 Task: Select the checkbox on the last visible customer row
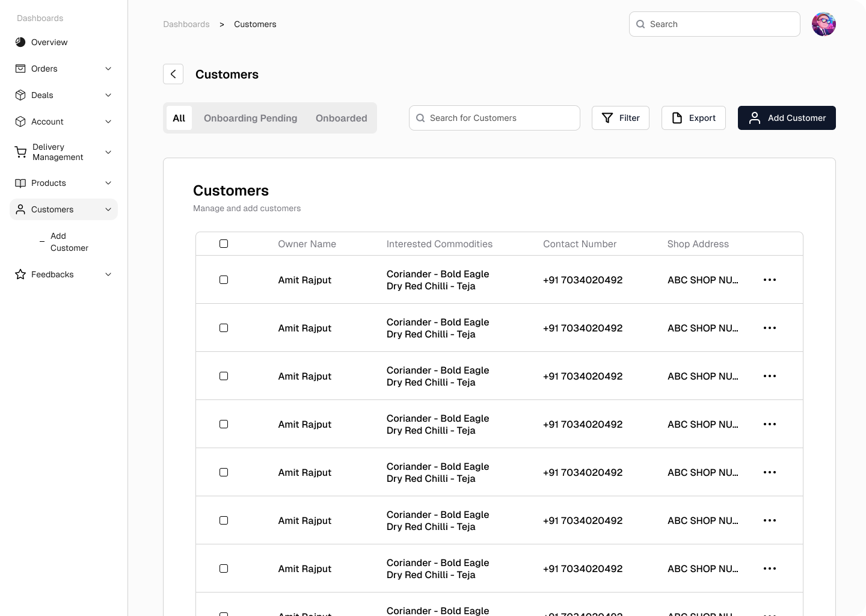(224, 614)
